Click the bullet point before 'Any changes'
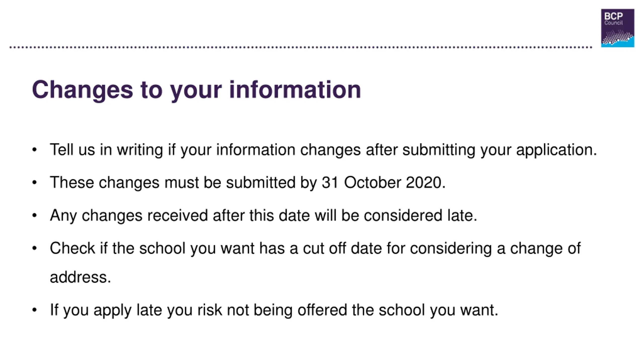The width and height of the screenshot is (644, 362). (x=34, y=216)
